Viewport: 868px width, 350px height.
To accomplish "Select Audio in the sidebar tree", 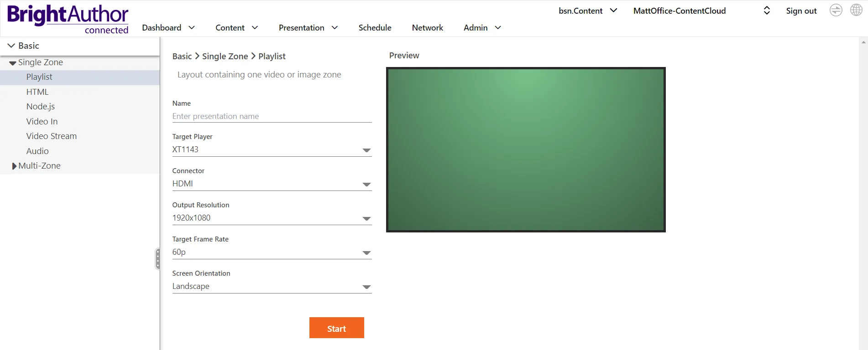I will coord(37,151).
